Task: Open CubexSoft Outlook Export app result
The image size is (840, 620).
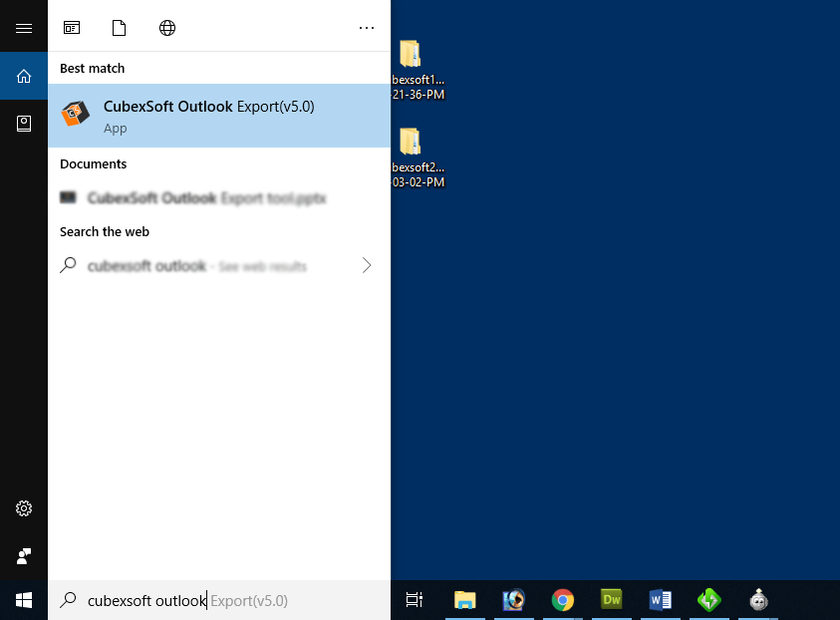Action: point(209,116)
